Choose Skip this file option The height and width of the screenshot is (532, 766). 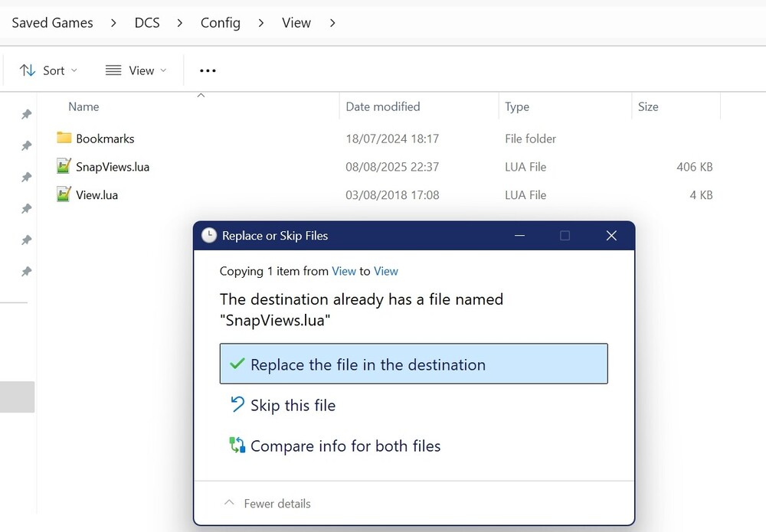pos(293,406)
